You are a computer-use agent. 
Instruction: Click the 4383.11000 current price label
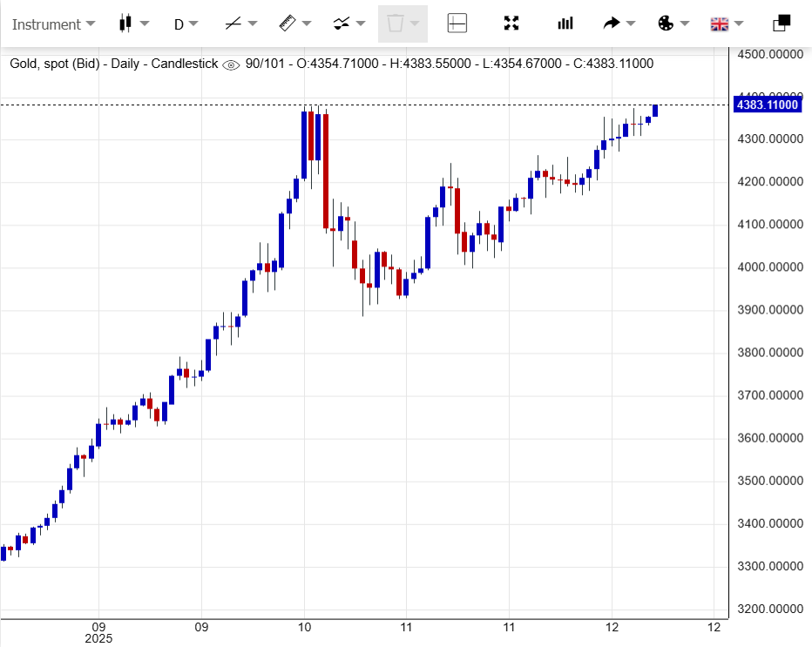point(767,104)
